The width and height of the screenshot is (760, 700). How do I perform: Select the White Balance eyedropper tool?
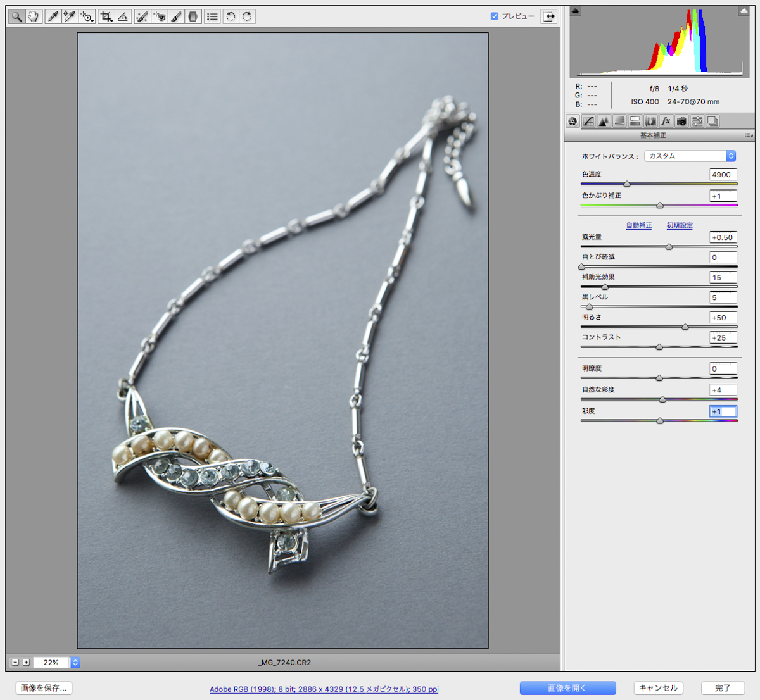tap(53, 16)
